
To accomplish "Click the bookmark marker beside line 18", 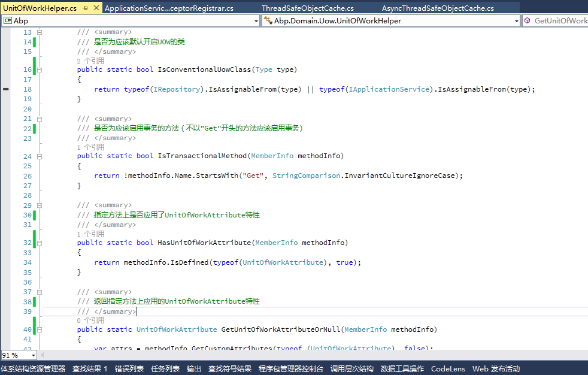I will [6, 89].
